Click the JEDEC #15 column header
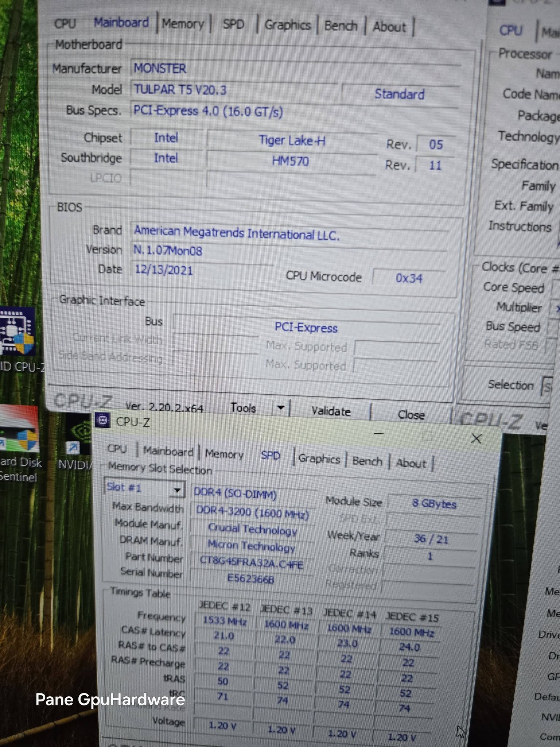The height and width of the screenshot is (747, 560). click(x=412, y=618)
